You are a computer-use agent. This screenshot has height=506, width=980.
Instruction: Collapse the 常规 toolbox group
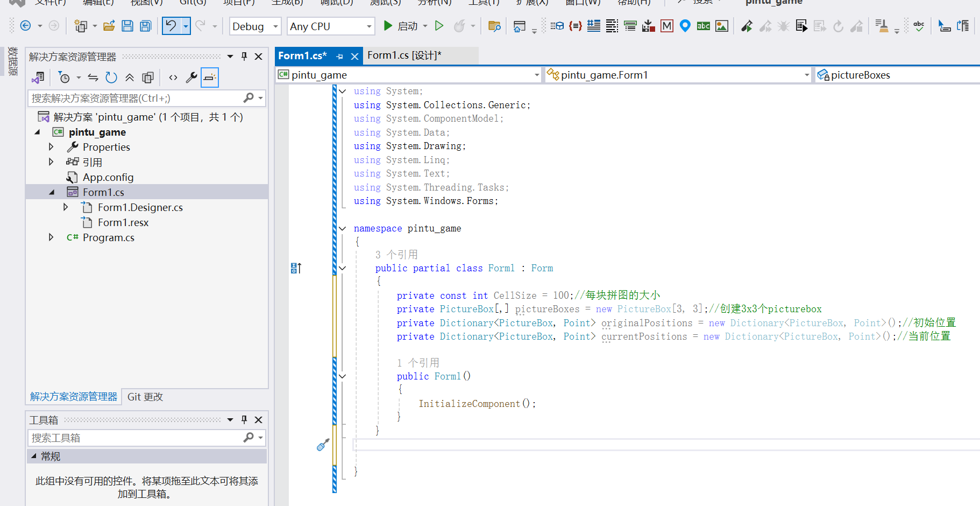tap(34, 456)
